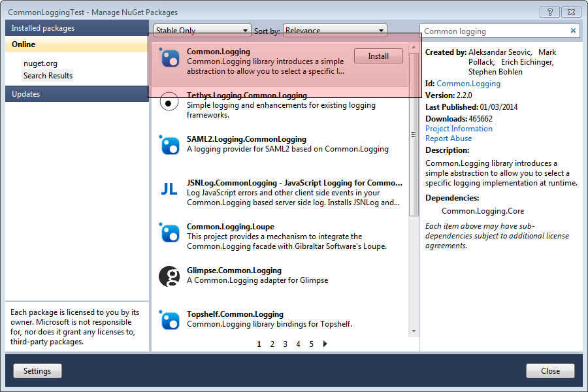
Task: Go to results page 4
Action: tap(298, 344)
